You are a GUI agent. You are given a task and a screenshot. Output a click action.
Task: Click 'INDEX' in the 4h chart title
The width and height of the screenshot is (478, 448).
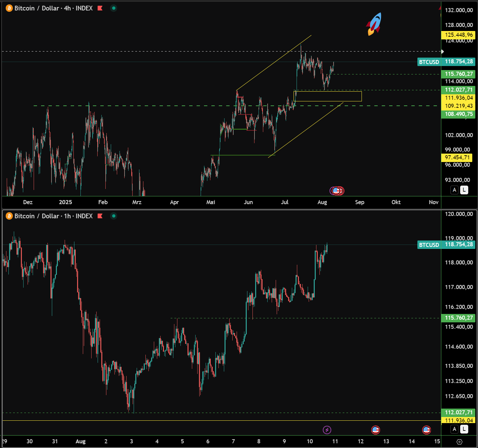84,8
